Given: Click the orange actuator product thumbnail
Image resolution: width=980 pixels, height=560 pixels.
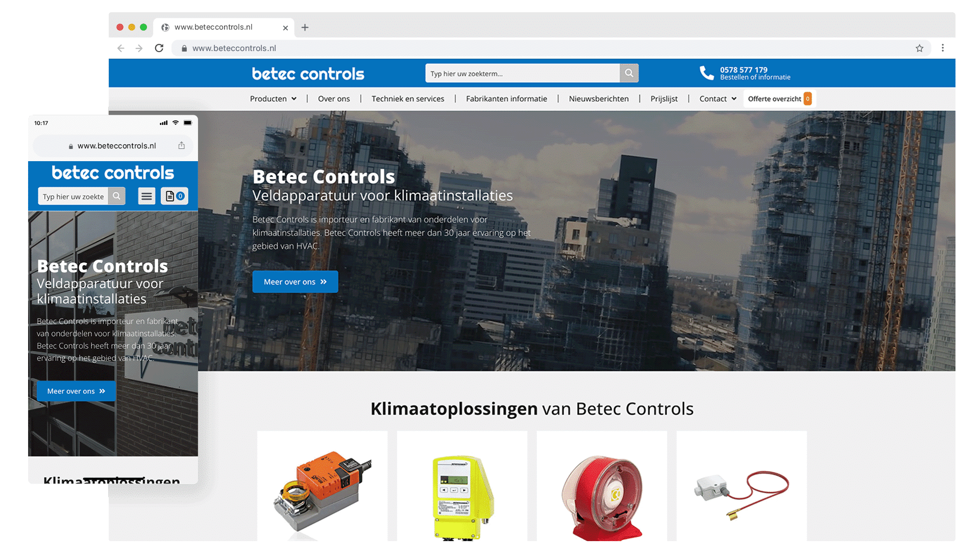Looking at the screenshot, I should pos(323,488).
